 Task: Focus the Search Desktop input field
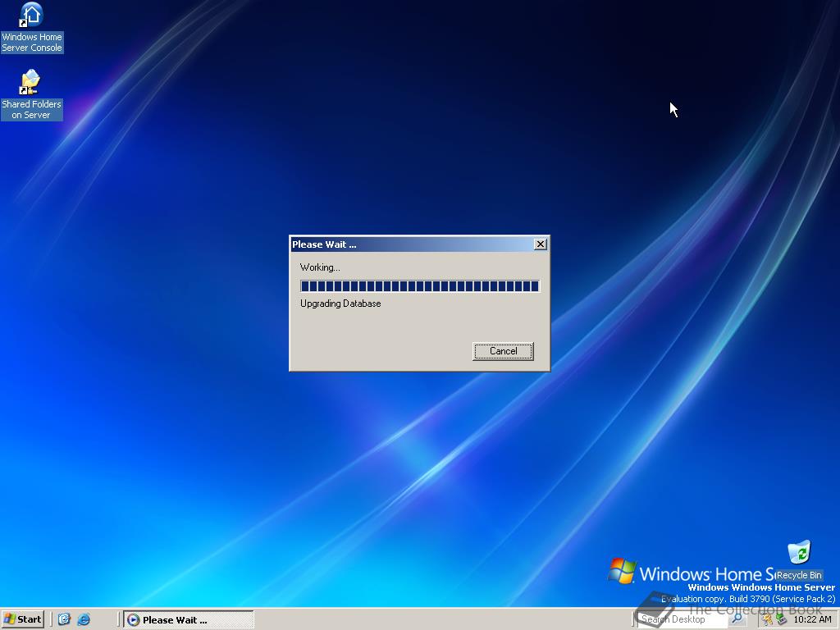click(682, 619)
